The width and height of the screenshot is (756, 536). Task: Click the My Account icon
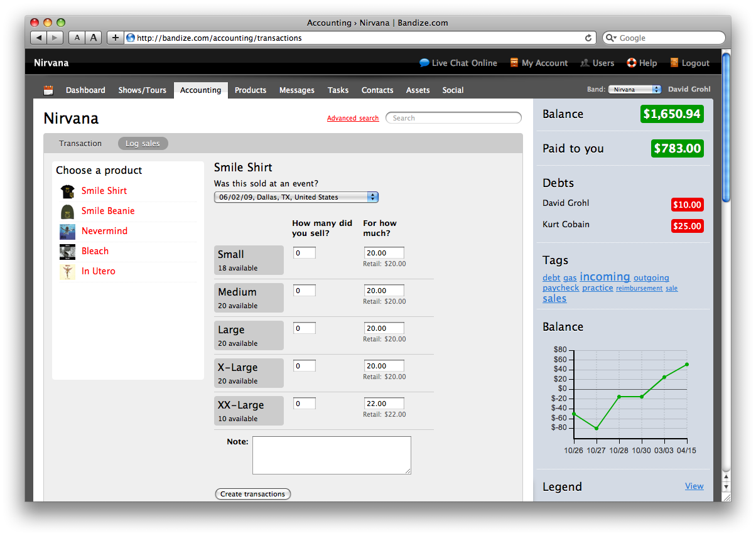click(x=514, y=63)
